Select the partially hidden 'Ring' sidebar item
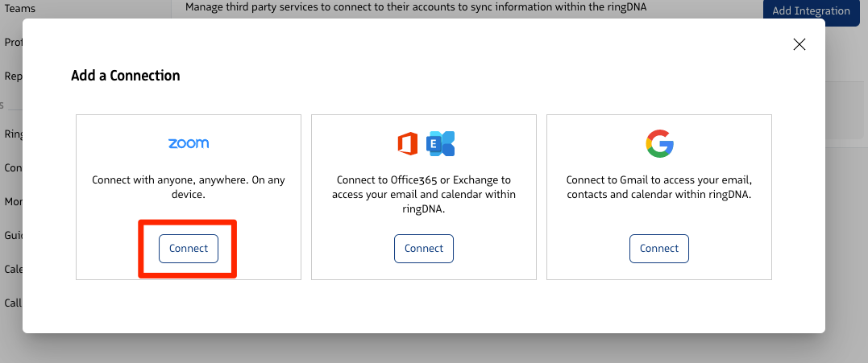868x363 pixels. tap(13, 134)
